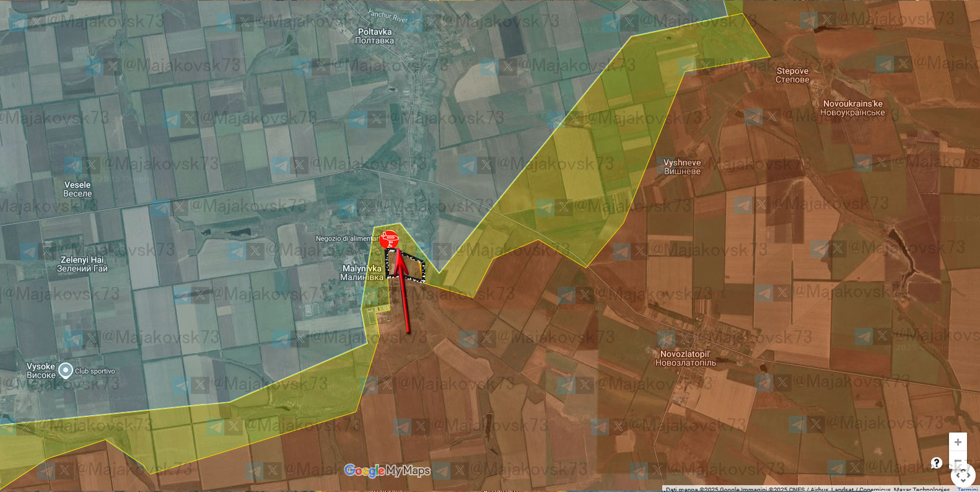Click the Zelenyi Hai label
The height and width of the screenshot is (492, 980).
pos(82,265)
